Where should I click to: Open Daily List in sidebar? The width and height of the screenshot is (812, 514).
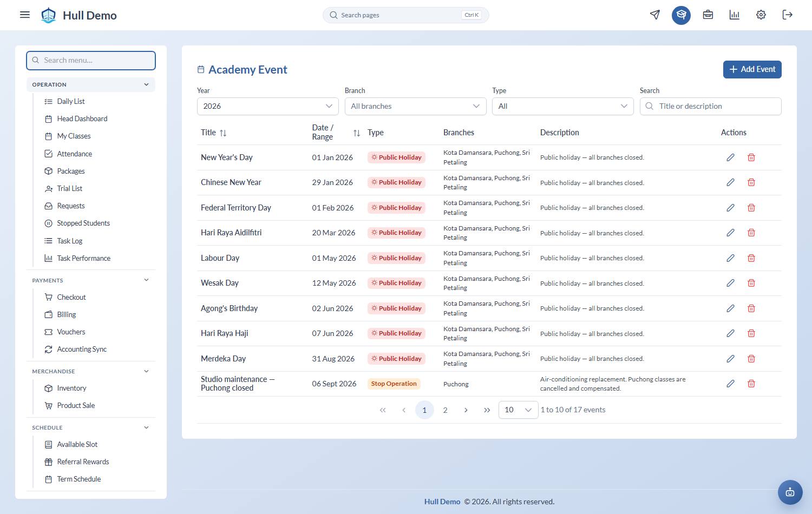[71, 101]
